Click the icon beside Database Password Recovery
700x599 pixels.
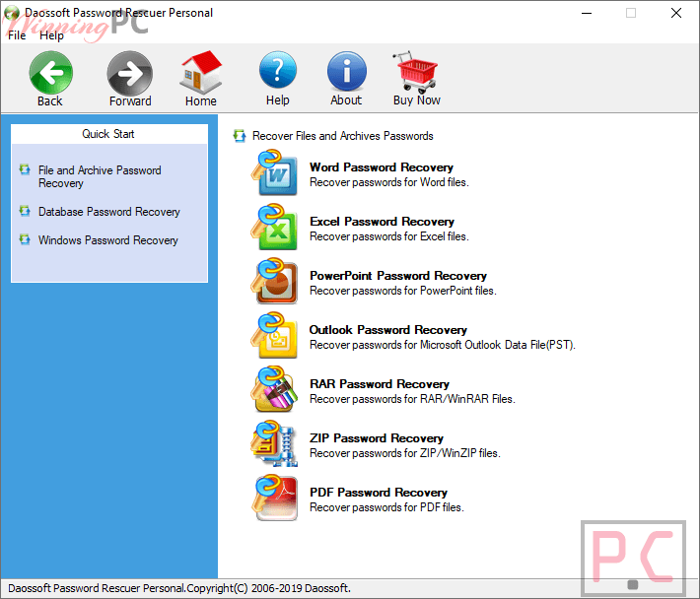(25, 211)
